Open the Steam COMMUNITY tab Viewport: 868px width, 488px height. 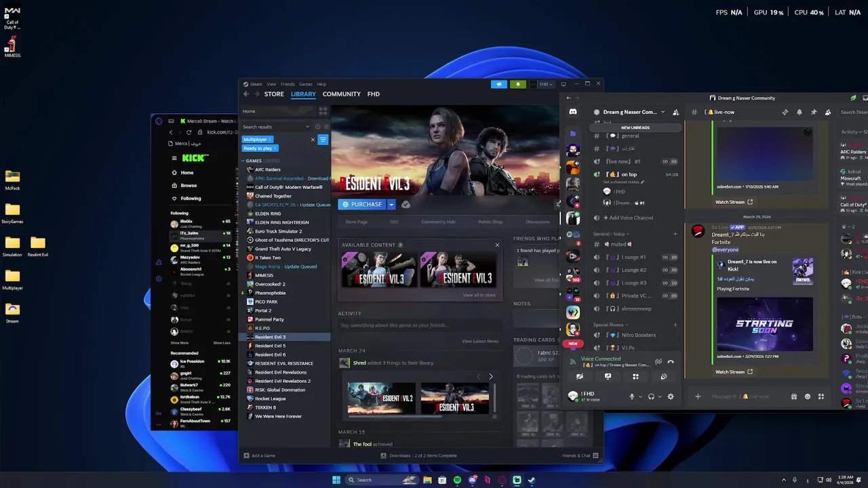(x=342, y=94)
